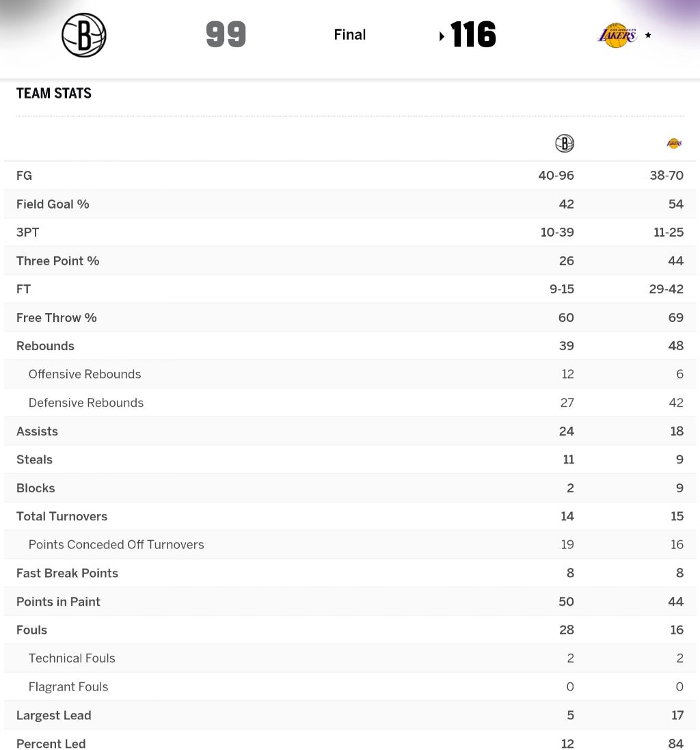The image size is (700, 750).
Task: Click the Brooklyn Nets logo in header
Action: [84, 36]
